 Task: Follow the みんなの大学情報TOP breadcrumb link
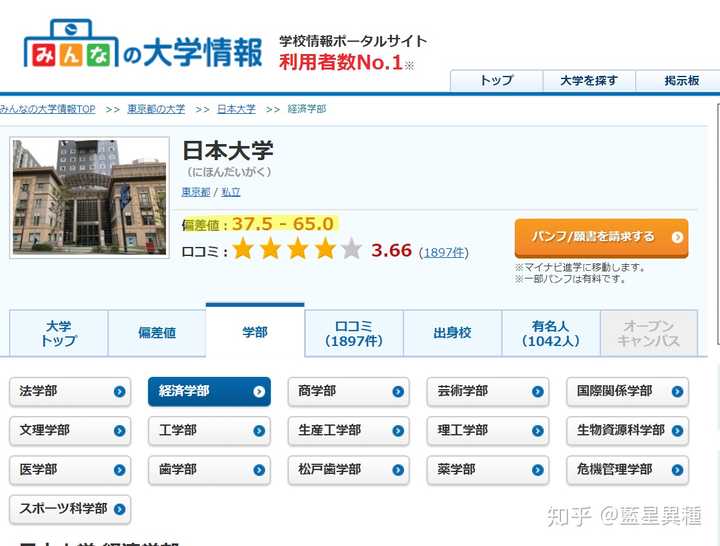48,109
